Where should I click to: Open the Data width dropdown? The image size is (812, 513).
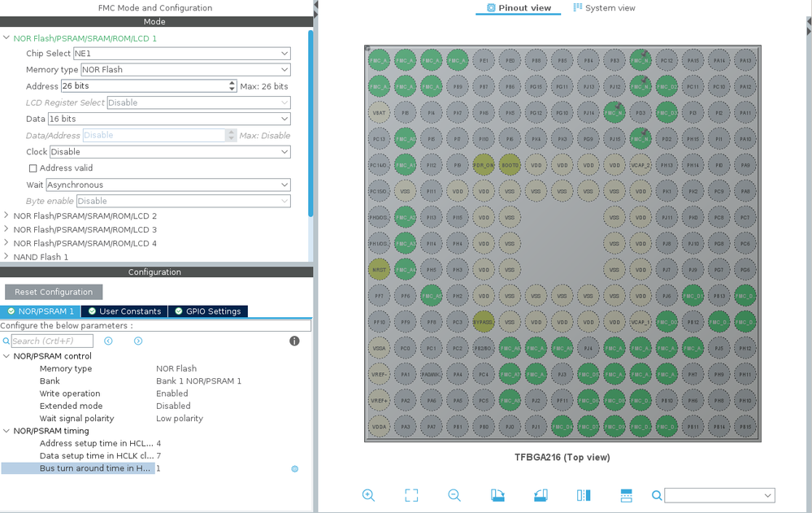point(169,119)
